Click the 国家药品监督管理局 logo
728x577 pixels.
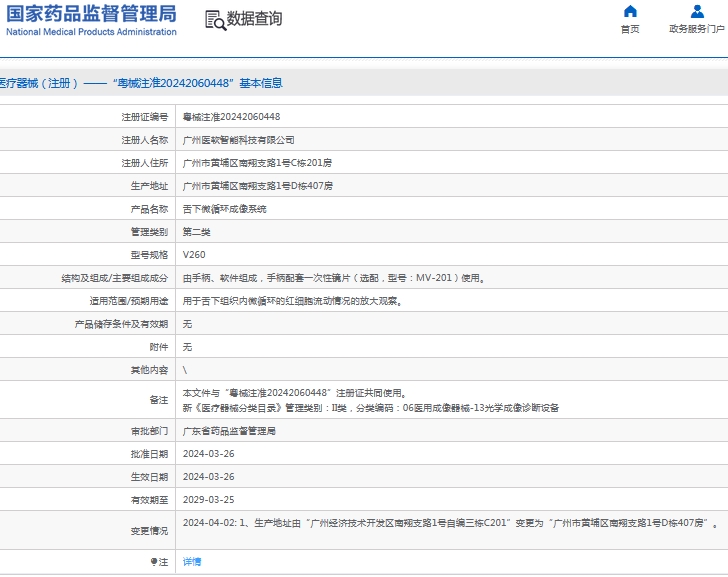(91, 14)
